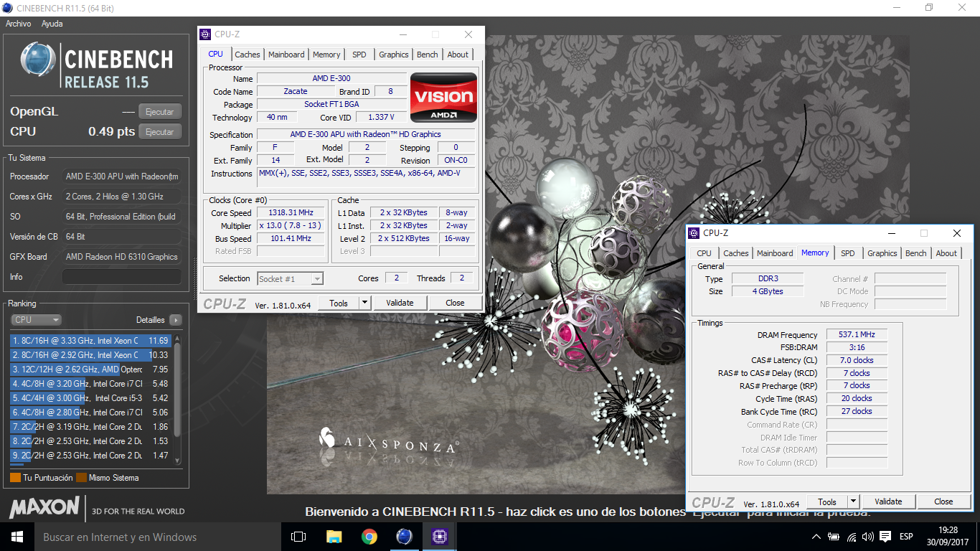The width and height of the screenshot is (980, 551).
Task: Click the Info input field
Action: (x=121, y=277)
